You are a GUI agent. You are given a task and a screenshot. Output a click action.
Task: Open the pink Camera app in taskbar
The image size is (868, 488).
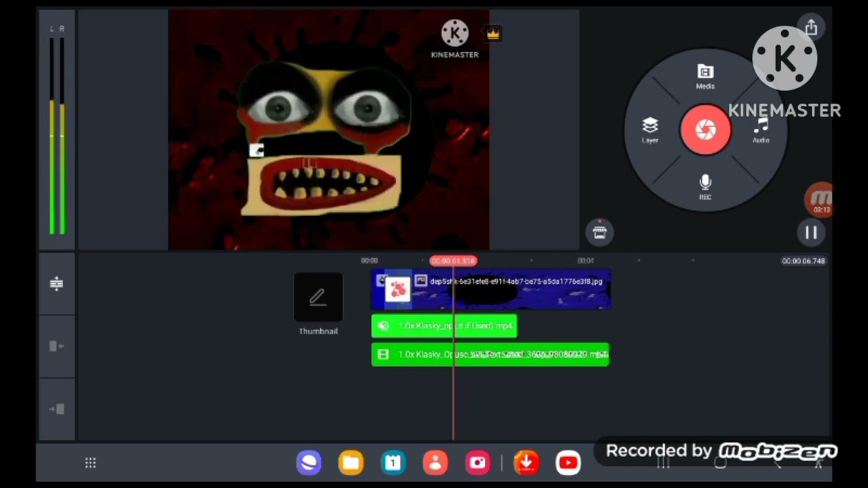[x=478, y=463]
